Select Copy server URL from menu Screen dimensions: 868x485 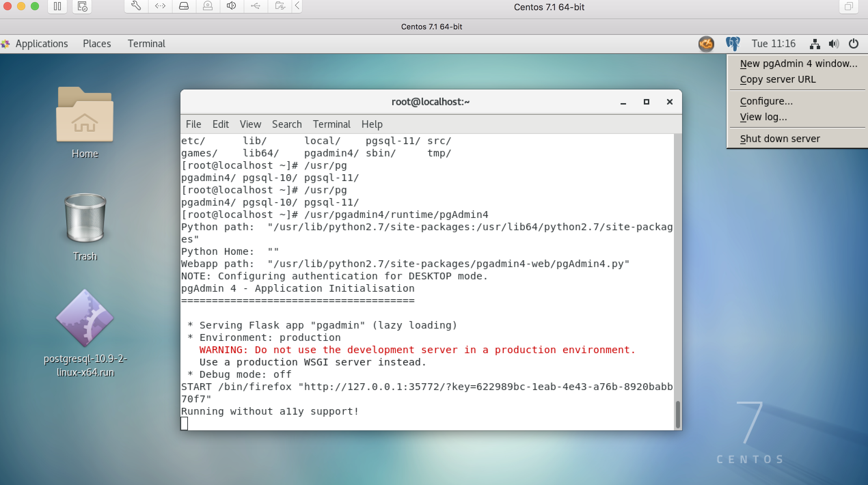pos(778,79)
